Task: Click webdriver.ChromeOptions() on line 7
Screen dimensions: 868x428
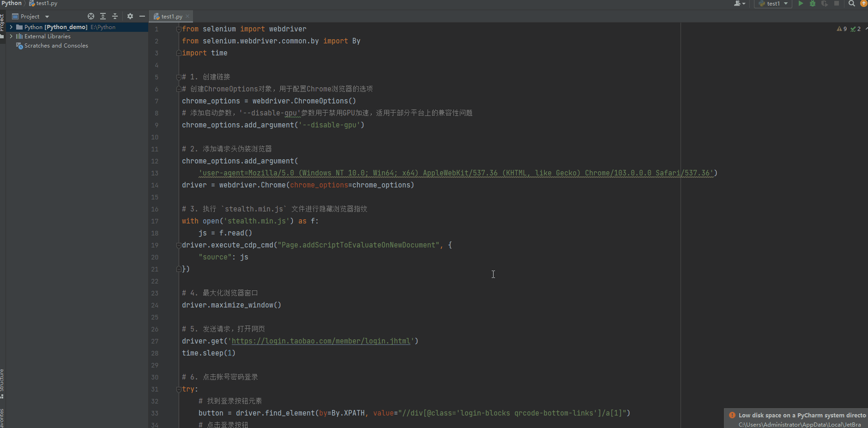Action: (x=304, y=101)
